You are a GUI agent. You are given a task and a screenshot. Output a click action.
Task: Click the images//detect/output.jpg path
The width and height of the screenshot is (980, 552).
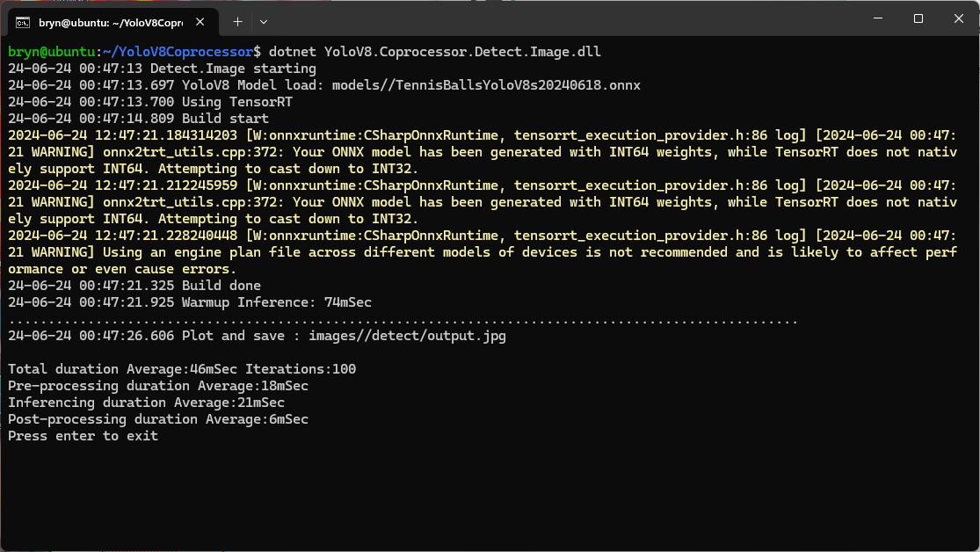pos(407,336)
